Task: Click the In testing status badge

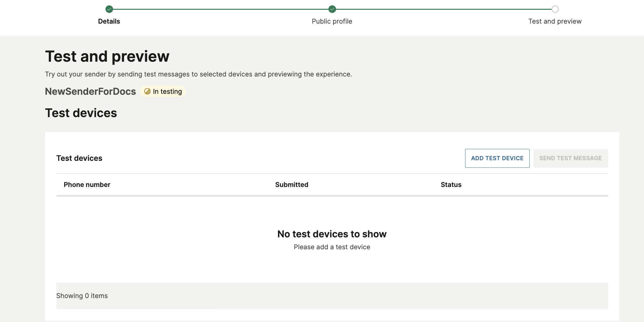Action: [x=163, y=91]
